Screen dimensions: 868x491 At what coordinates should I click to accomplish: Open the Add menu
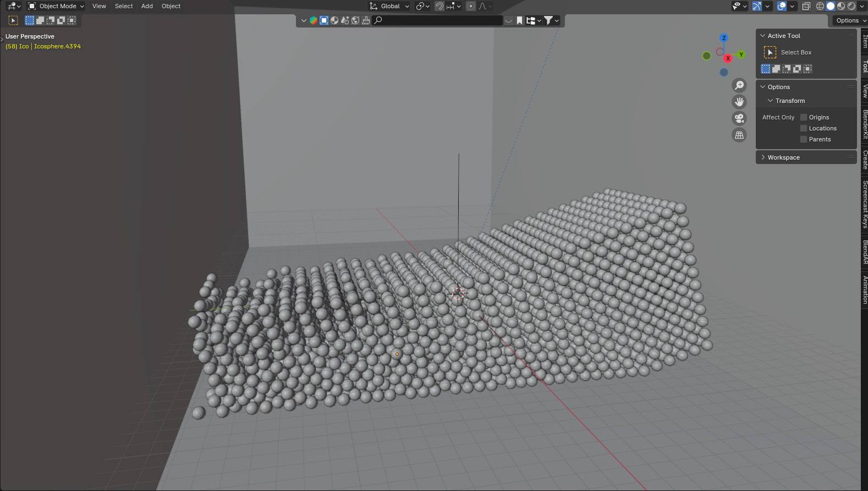[x=147, y=6]
